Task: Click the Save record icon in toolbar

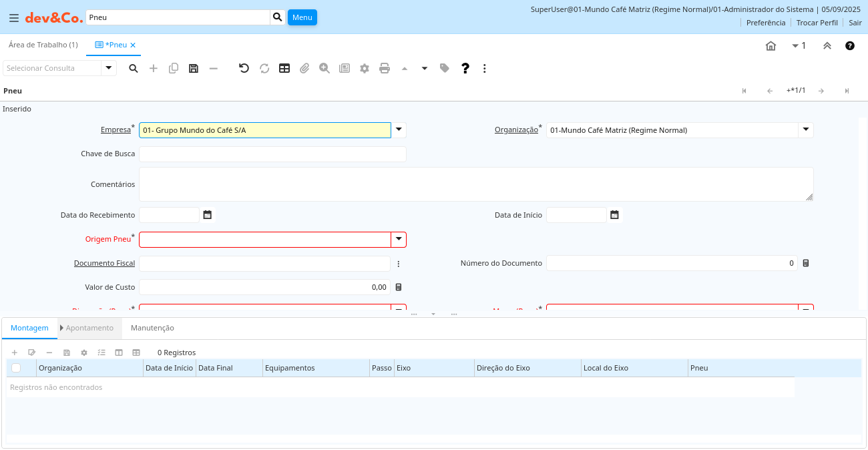Action: (x=194, y=68)
